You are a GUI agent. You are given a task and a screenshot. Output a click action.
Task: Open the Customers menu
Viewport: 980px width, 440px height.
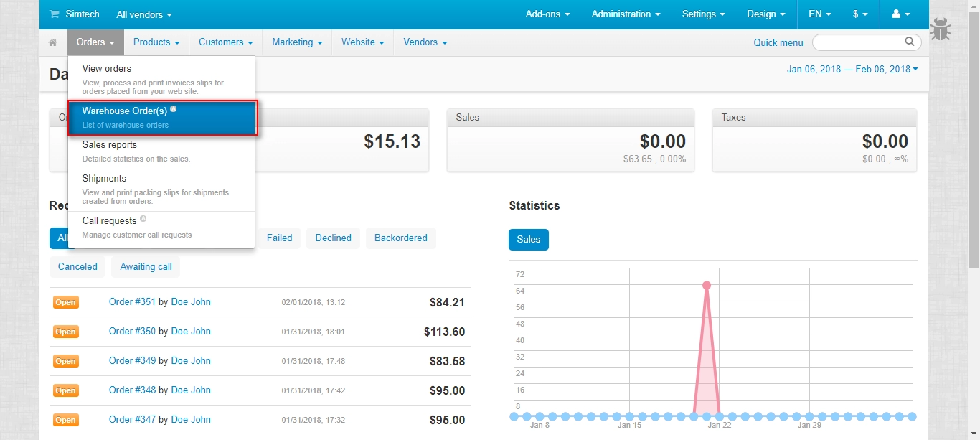pos(225,42)
